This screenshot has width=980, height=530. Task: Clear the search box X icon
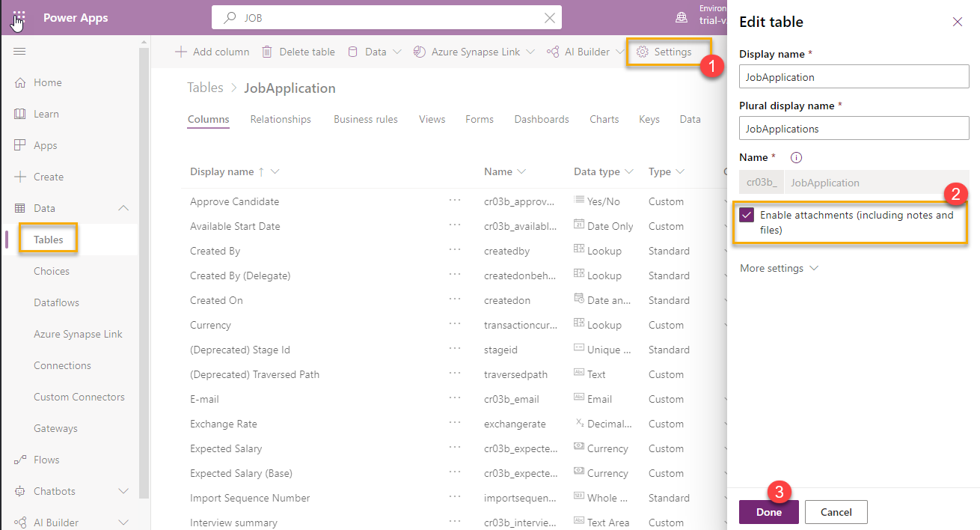[550, 18]
